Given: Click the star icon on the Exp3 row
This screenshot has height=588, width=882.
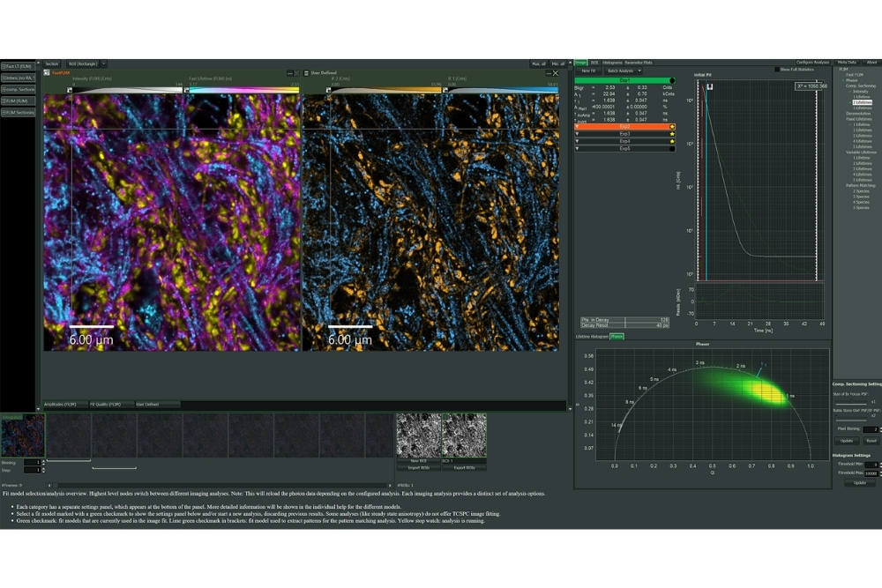Looking at the screenshot, I should coord(673,134).
